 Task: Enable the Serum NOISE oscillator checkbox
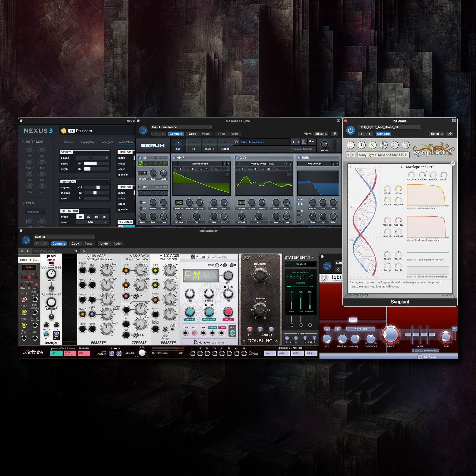coord(140,187)
